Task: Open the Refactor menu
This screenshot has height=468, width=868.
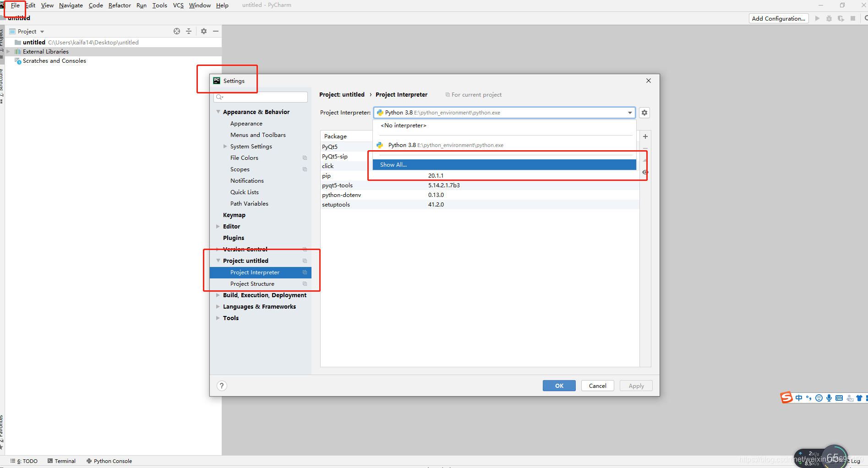Action: click(120, 5)
